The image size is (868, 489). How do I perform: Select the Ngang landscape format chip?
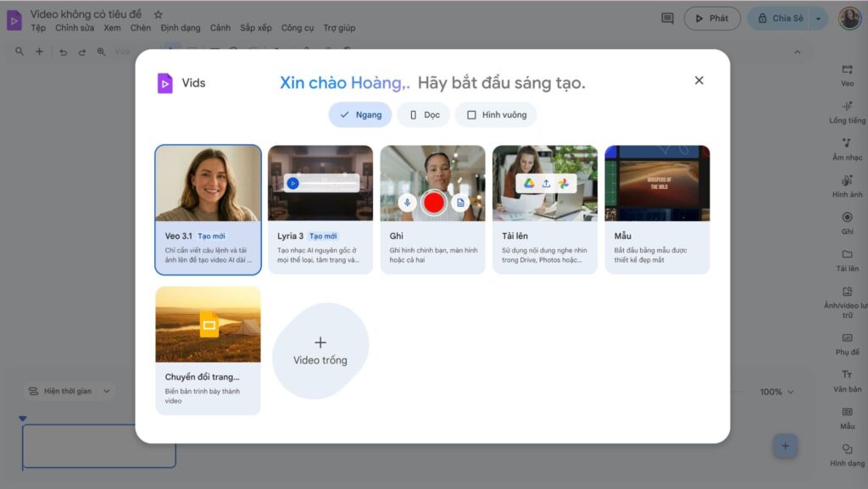360,114
